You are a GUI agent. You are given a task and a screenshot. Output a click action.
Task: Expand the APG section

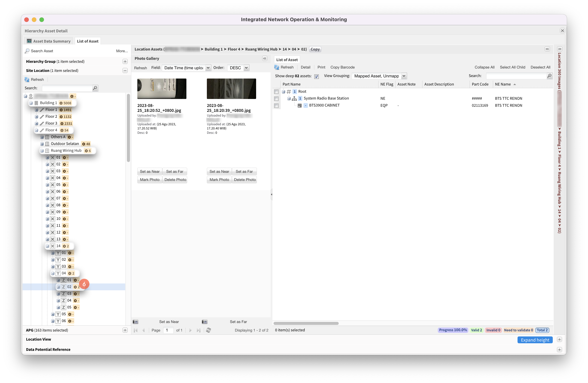pyautogui.click(x=125, y=330)
